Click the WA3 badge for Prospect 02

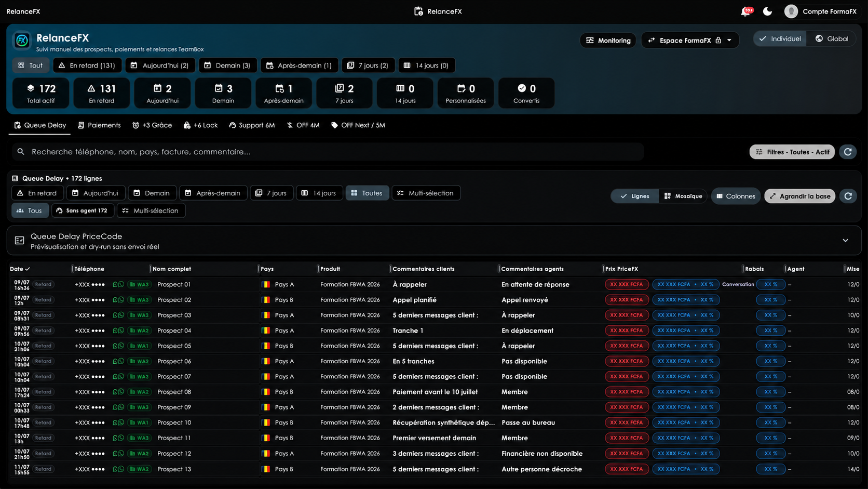[139, 300]
